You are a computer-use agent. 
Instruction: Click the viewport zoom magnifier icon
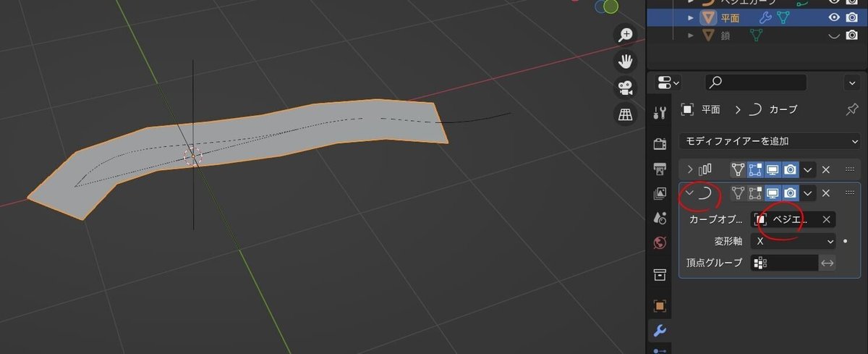point(625,35)
